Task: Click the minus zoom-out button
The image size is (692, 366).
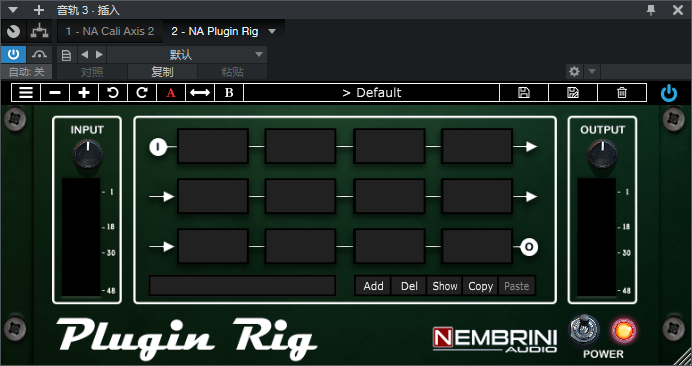Action: [x=55, y=93]
